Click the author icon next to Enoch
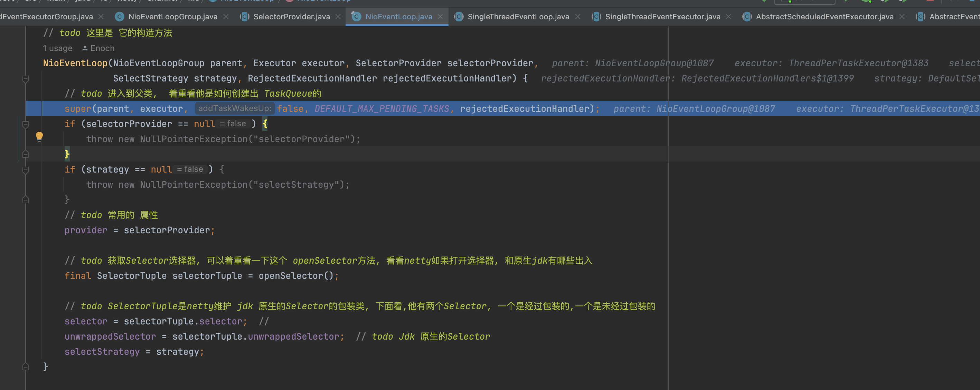The width and height of the screenshot is (980, 390). click(85, 48)
